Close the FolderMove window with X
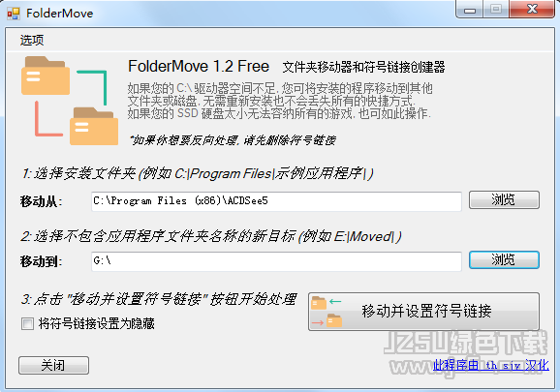The height and width of the screenshot is (392, 560). coord(532,9)
